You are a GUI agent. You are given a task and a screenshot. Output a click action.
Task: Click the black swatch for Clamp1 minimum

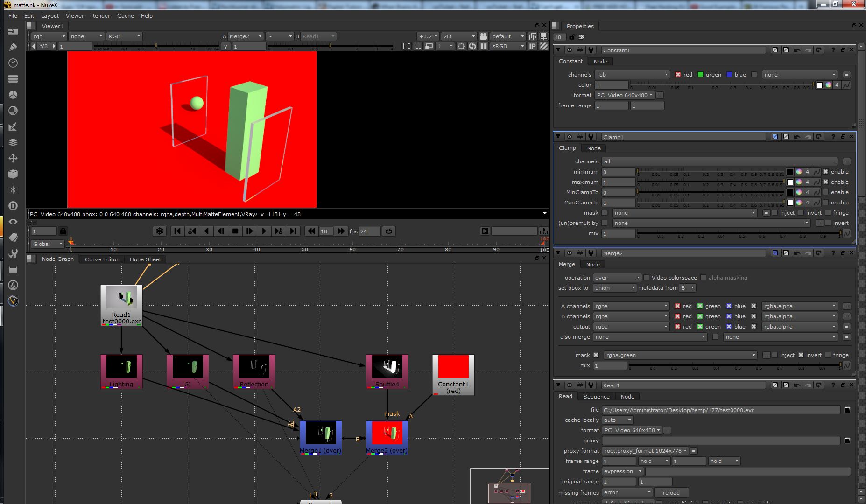click(790, 172)
